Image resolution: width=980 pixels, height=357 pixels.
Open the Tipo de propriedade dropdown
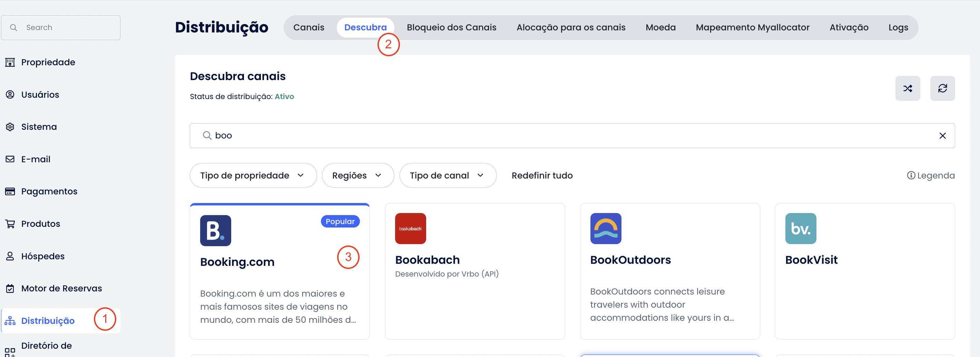[x=253, y=175]
